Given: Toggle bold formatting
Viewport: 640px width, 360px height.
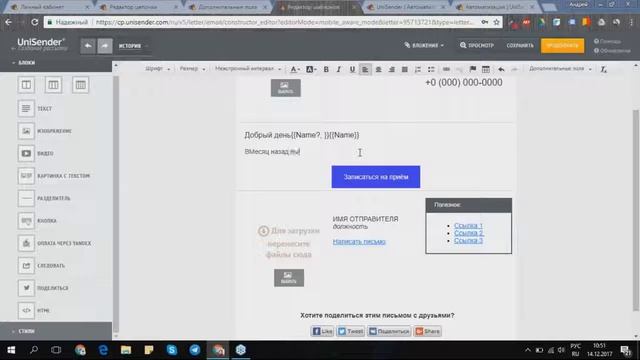Looking at the screenshot, I should point(326,69).
